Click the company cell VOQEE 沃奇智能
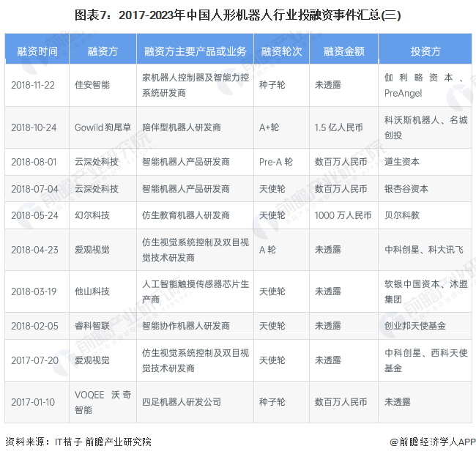The image size is (476, 457). point(103,402)
